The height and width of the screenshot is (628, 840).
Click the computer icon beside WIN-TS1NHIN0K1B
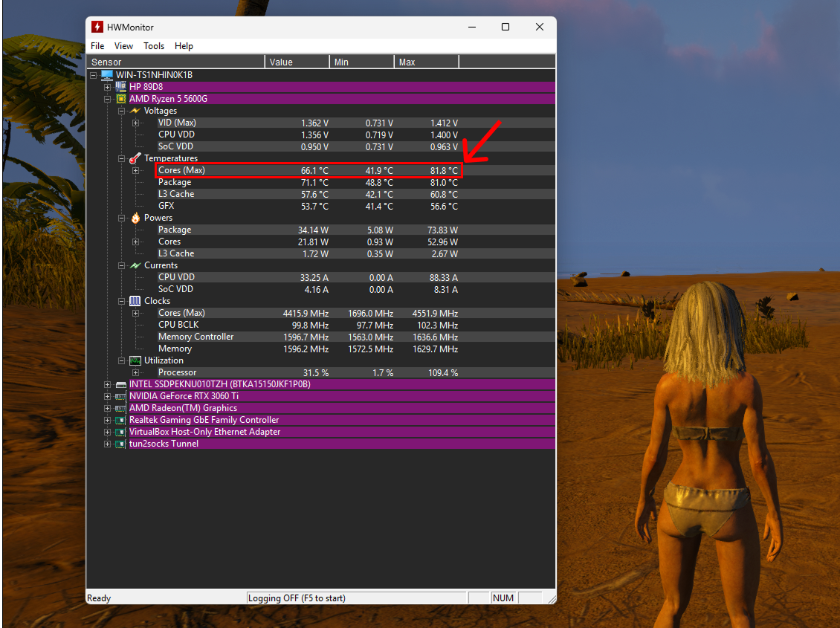107,75
